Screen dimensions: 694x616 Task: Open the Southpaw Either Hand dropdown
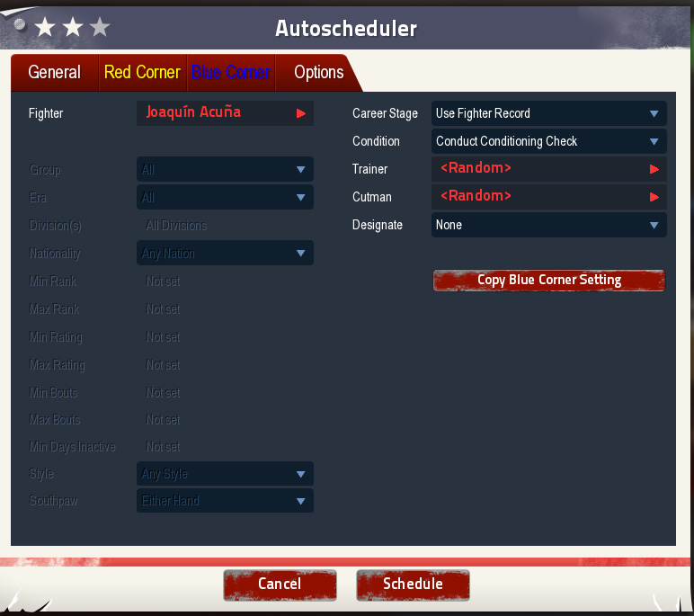coord(225,501)
